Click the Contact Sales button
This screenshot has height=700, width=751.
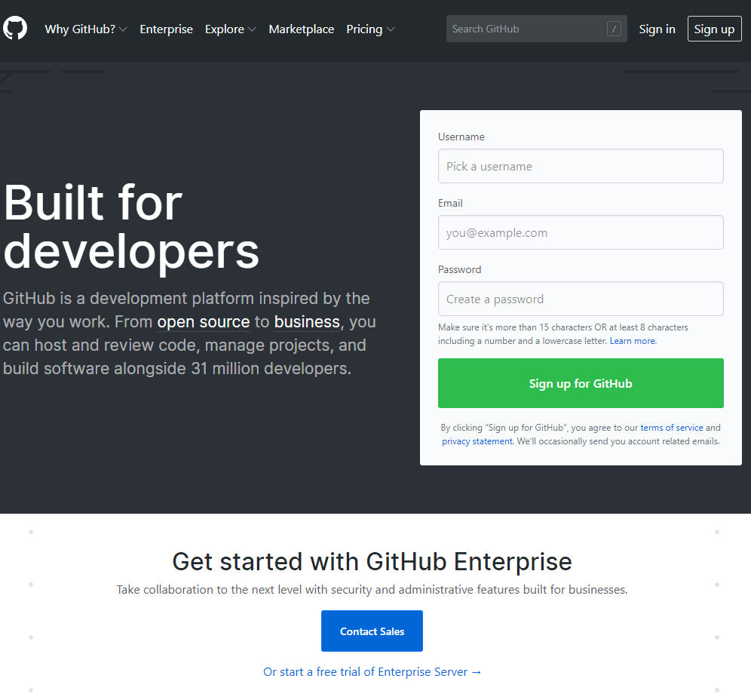point(372,631)
